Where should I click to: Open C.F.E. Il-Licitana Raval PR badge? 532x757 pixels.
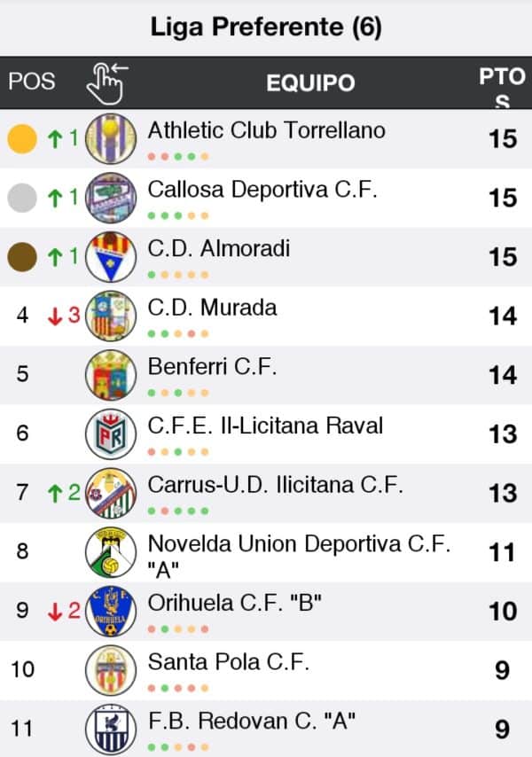pos(111,433)
